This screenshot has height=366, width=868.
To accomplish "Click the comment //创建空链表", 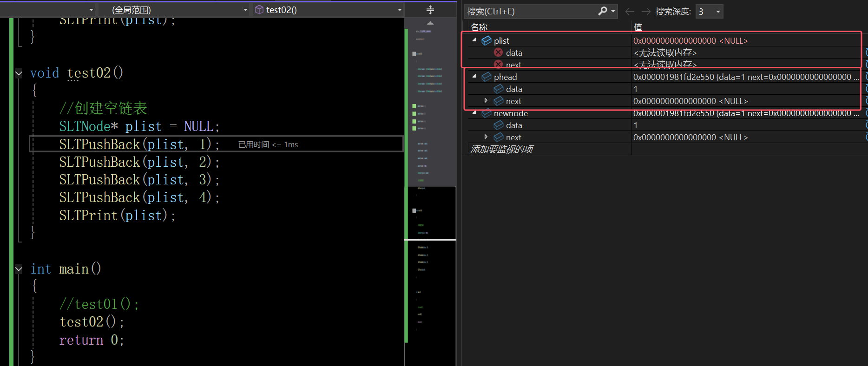I will (x=103, y=108).
